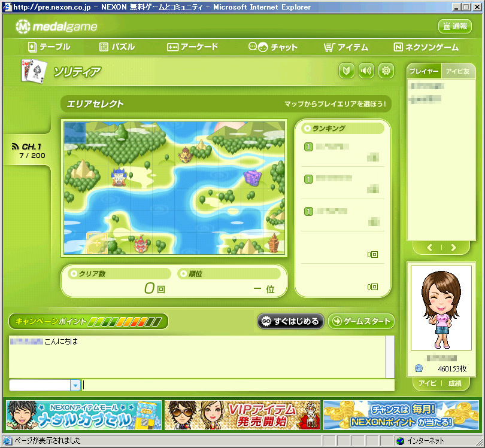Click the エリアセレクト heading
The height and width of the screenshot is (448, 485).
(x=95, y=104)
